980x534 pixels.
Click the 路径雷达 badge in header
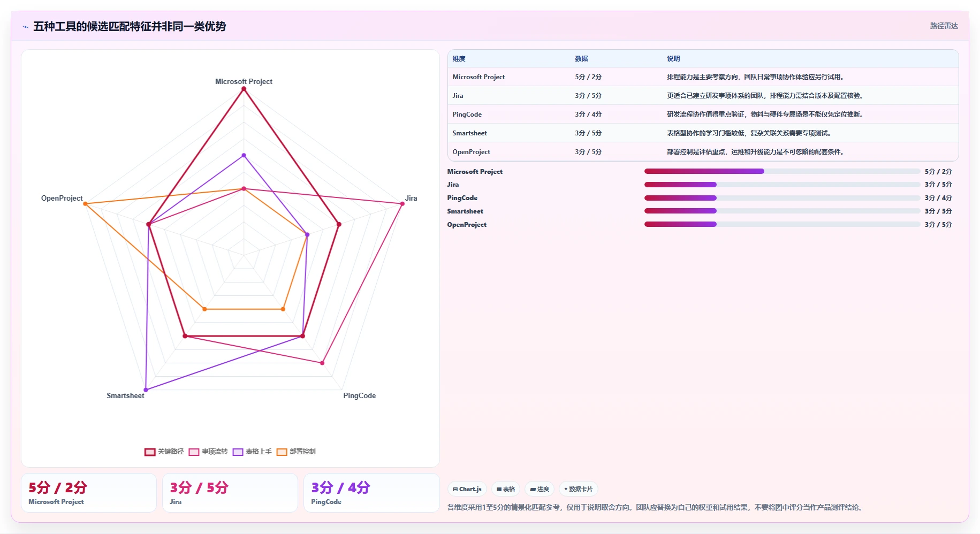tap(944, 26)
